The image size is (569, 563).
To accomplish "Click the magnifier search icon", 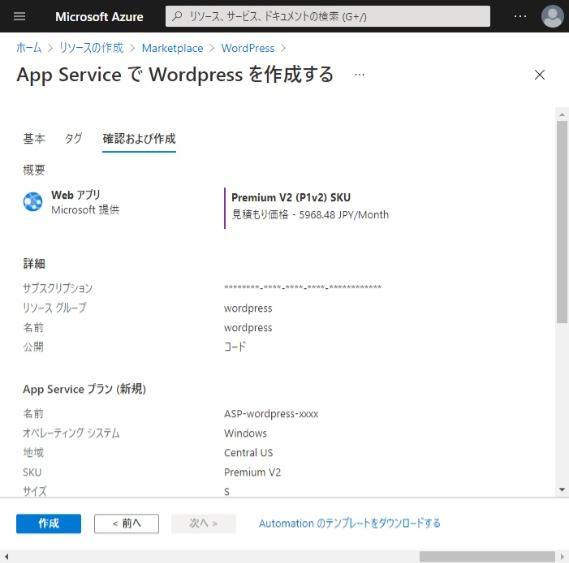I will pos(177,16).
